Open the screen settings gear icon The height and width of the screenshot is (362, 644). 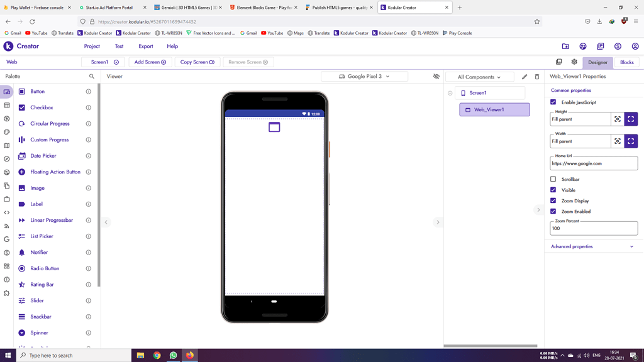[574, 62]
